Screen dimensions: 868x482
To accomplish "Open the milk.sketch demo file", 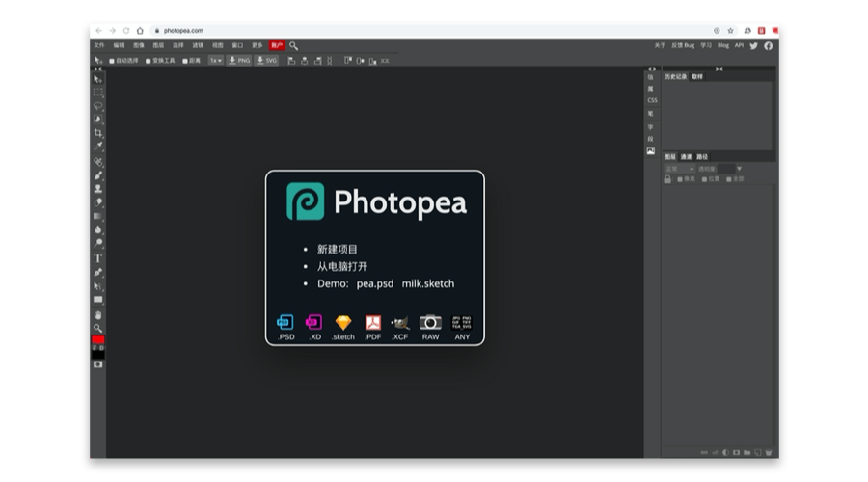I will click(428, 283).
